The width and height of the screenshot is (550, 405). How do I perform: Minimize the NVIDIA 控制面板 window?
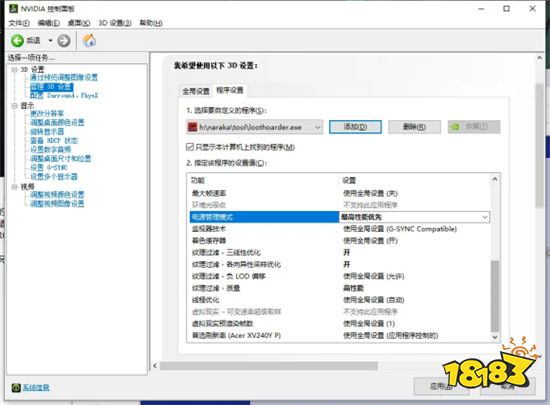coord(481,8)
